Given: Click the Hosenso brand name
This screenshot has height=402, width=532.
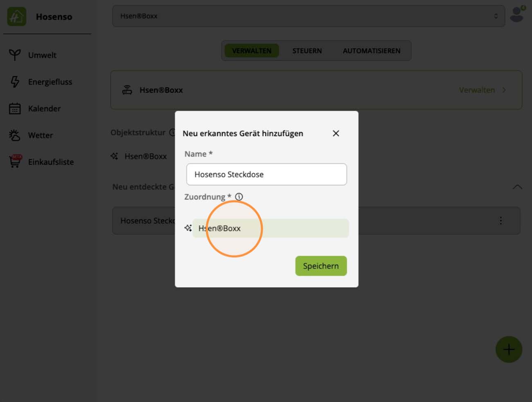Looking at the screenshot, I should [54, 17].
